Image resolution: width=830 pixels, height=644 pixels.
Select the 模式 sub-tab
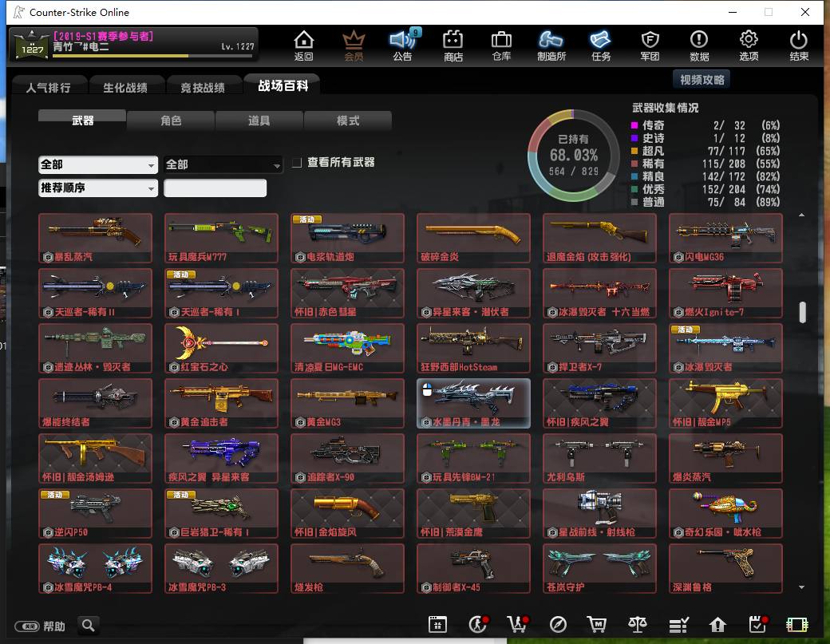(x=348, y=121)
